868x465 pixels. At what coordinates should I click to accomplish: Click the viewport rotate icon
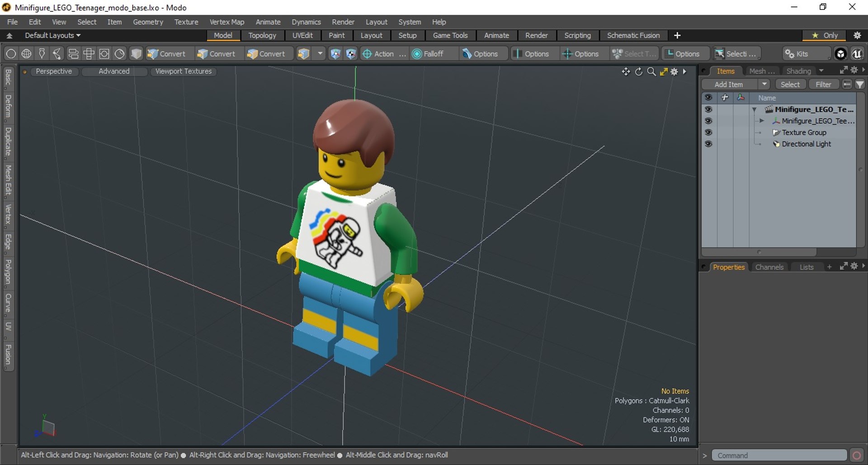coord(639,71)
